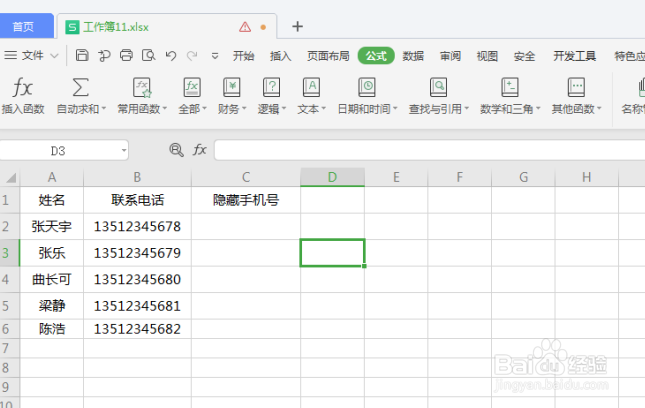Click the Insert Function (插入函数) fx icon
The height and width of the screenshot is (408, 645).
pyautogui.click(x=22, y=87)
